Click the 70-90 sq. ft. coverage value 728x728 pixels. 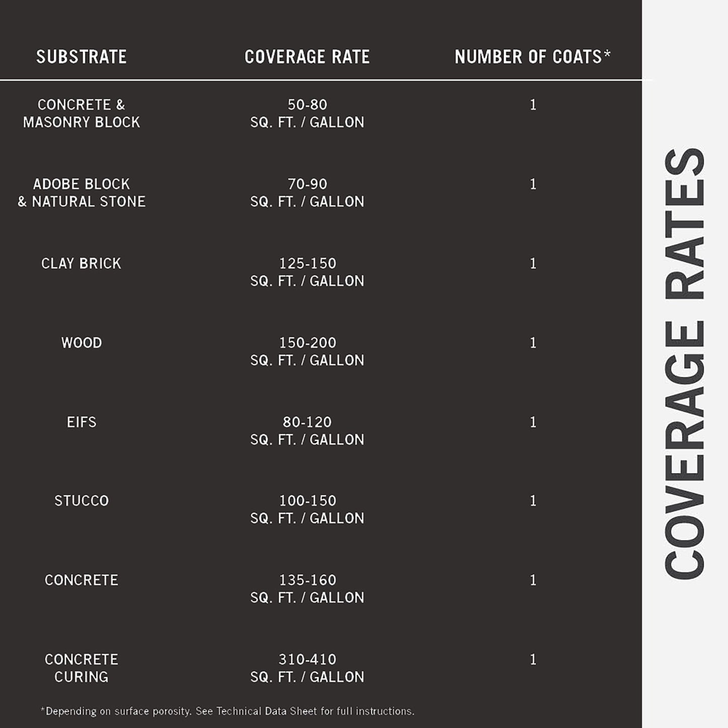[307, 193]
